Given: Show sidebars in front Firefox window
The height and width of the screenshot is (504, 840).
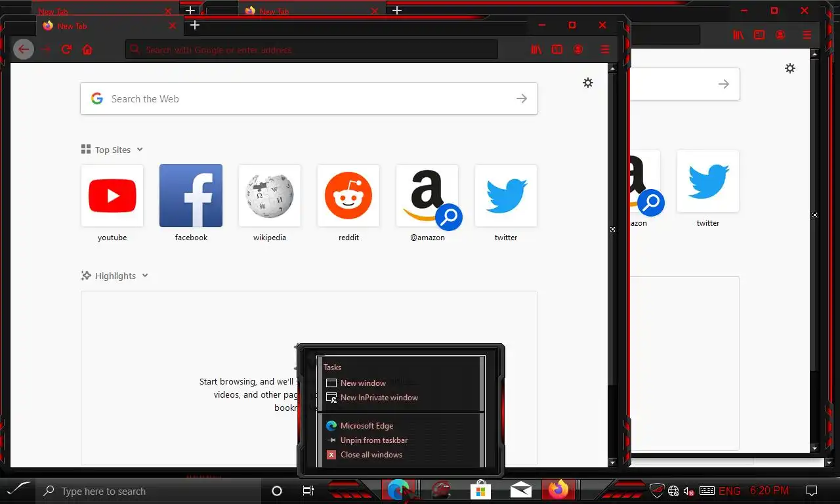Looking at the screenshot, I should pos(557,49).
